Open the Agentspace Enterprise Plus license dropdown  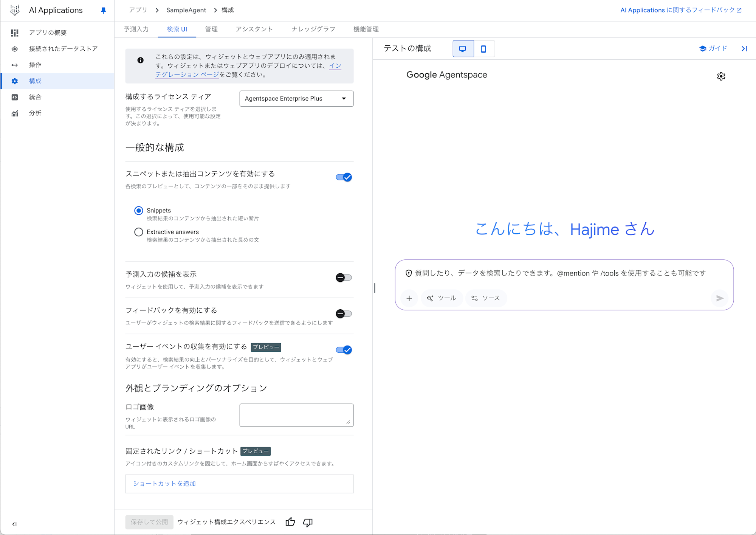[x=296, y=99]
